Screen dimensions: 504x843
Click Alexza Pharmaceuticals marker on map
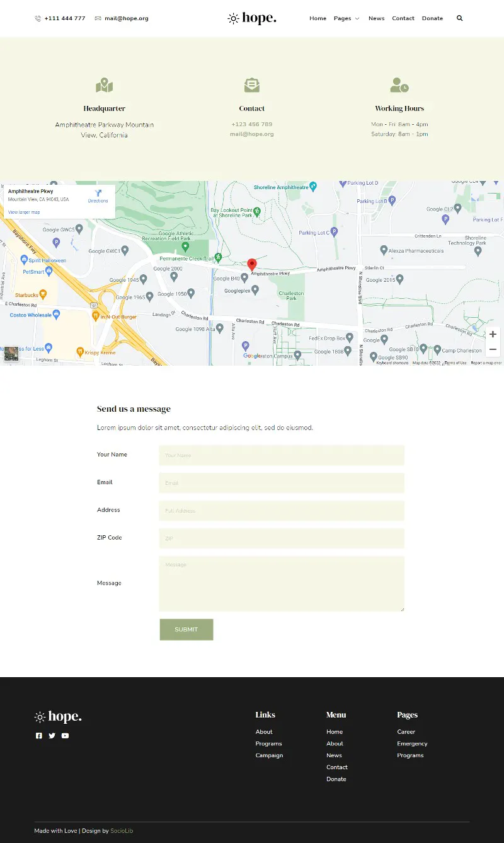pos(384,250)
